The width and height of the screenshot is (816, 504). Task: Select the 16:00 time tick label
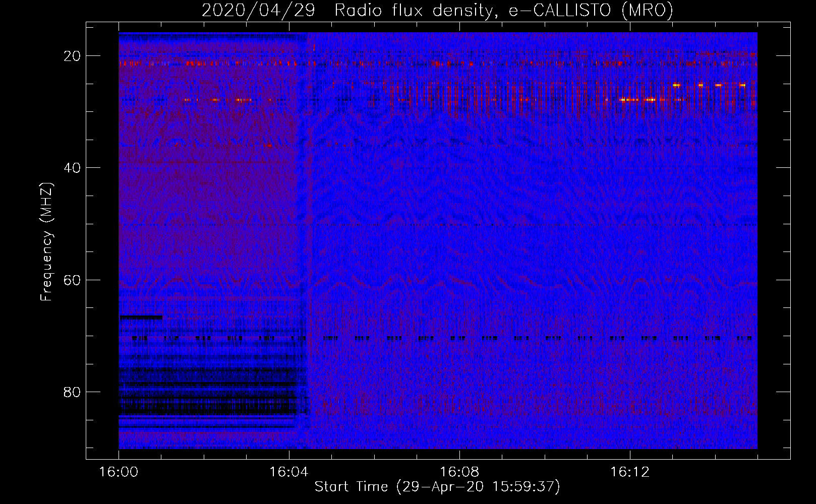[x=119, y=472]
